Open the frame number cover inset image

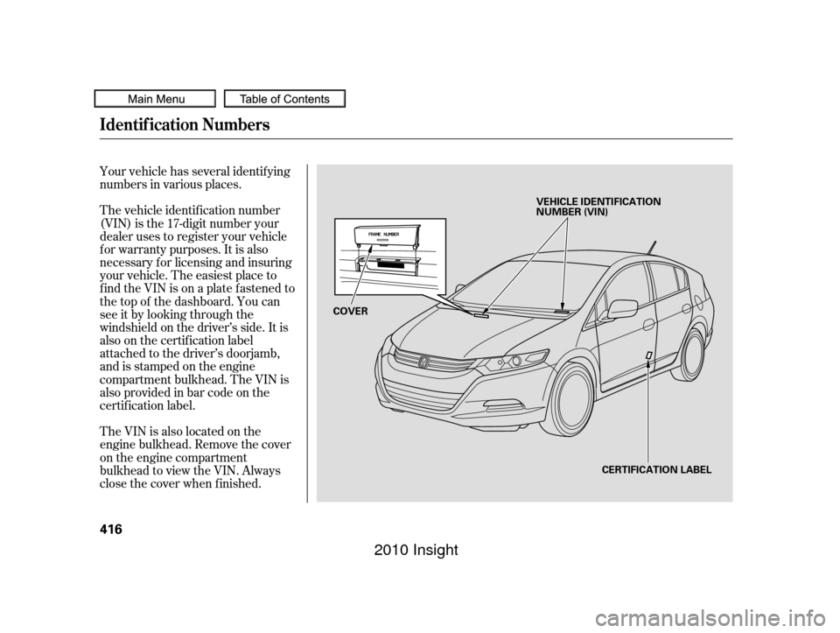(x=390, y=257)
